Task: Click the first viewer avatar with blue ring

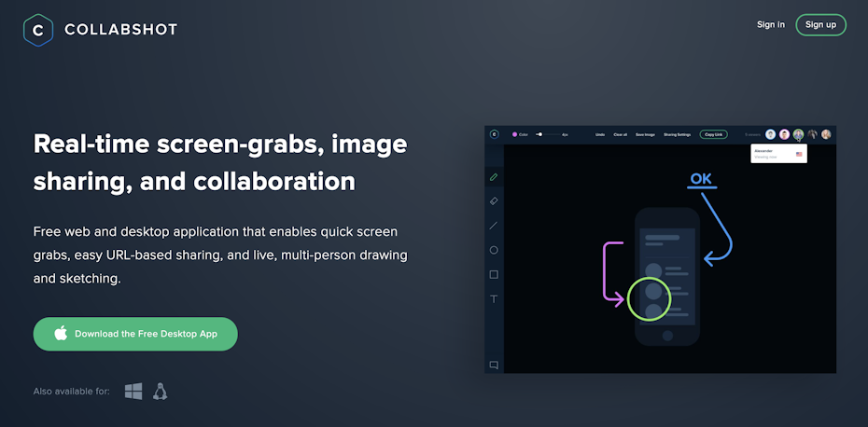Action: pyautogui.click(x=771, y=134)
